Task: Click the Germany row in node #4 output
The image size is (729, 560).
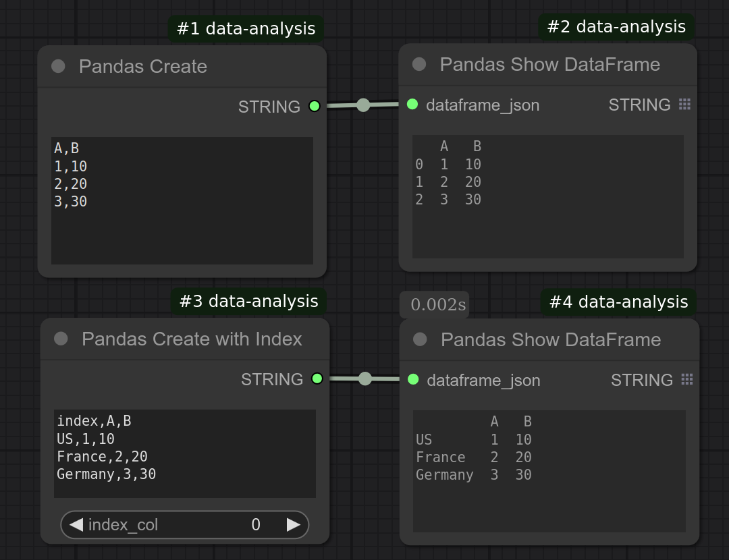Action: (474, 474)
